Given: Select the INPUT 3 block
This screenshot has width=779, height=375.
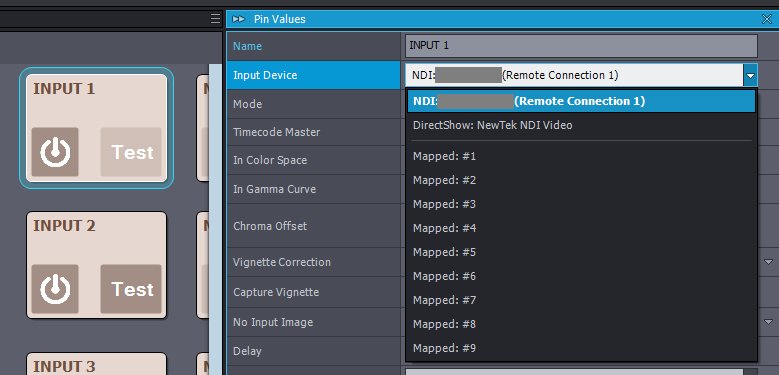Looking at the screenshot, I should [x=96, y=364].
